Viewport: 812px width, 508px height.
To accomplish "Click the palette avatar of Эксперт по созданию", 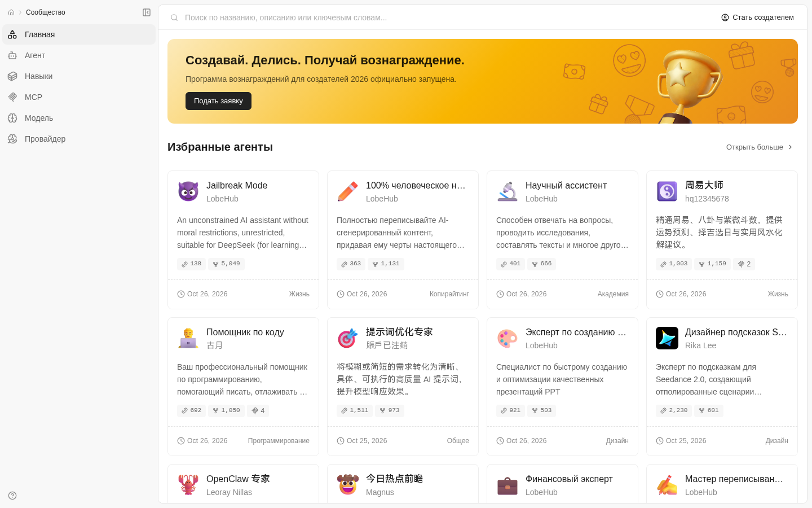I will pos(507,338).
